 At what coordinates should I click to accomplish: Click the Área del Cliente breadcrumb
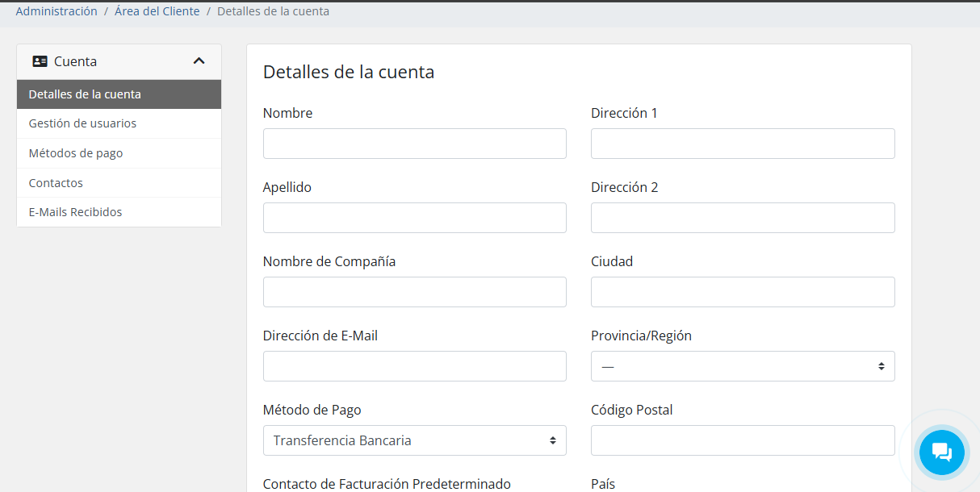pos(157,11)
